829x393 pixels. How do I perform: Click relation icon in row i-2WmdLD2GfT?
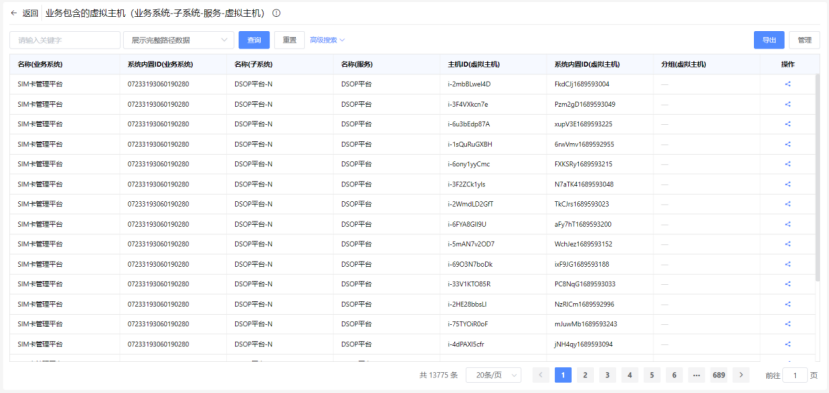pos(788,204)
